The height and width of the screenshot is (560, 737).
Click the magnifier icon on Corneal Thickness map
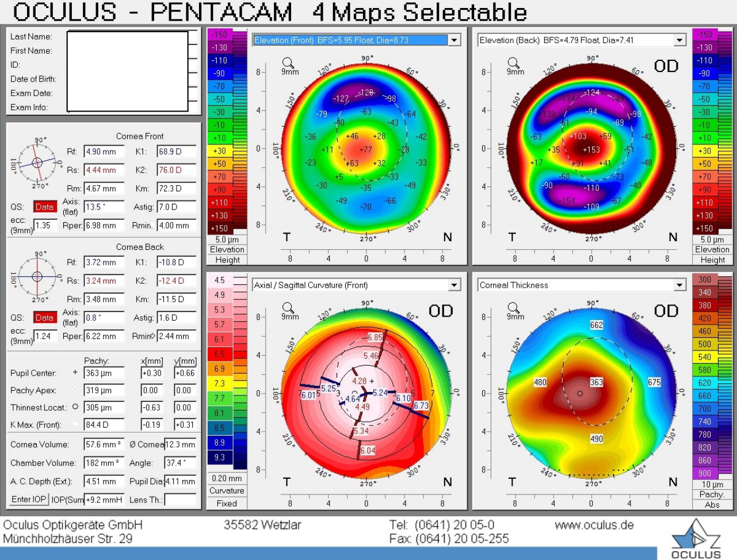tap(513, 307)
